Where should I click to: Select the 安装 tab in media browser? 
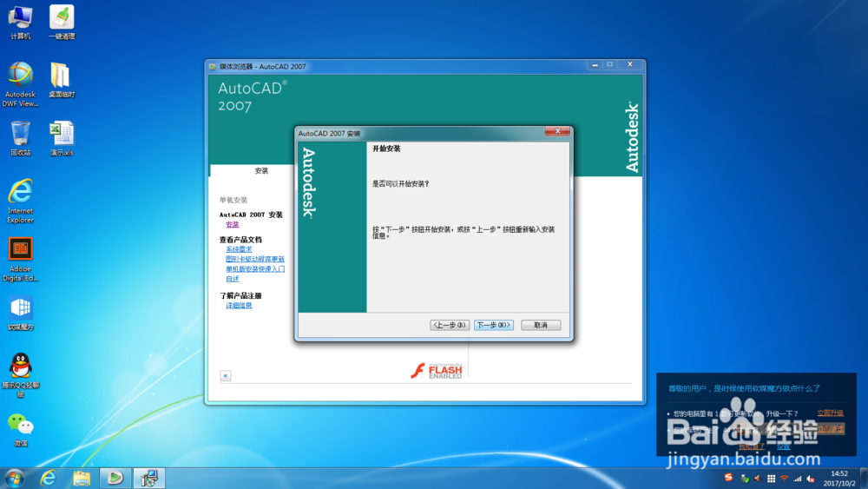(x=261, y=170)
